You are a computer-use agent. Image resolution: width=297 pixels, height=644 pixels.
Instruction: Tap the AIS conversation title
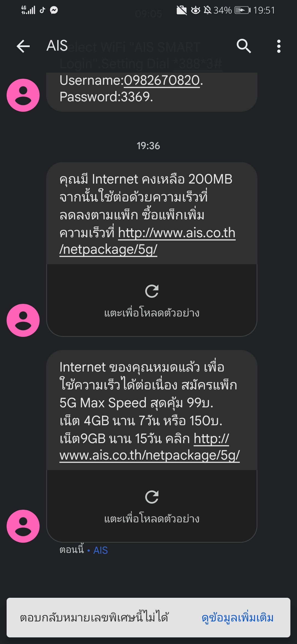click(57, 46)
